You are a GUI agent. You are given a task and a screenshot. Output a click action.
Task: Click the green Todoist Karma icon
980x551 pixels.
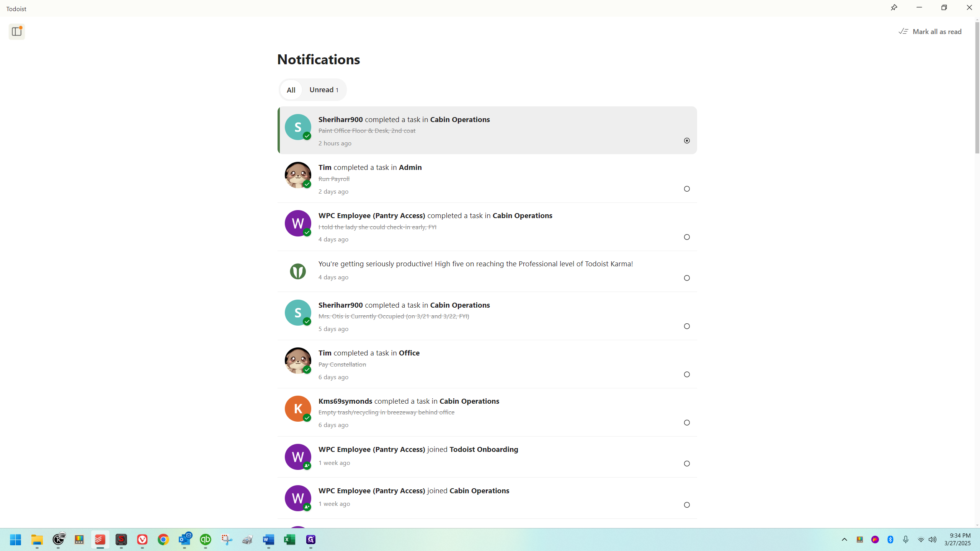[298, 271]
